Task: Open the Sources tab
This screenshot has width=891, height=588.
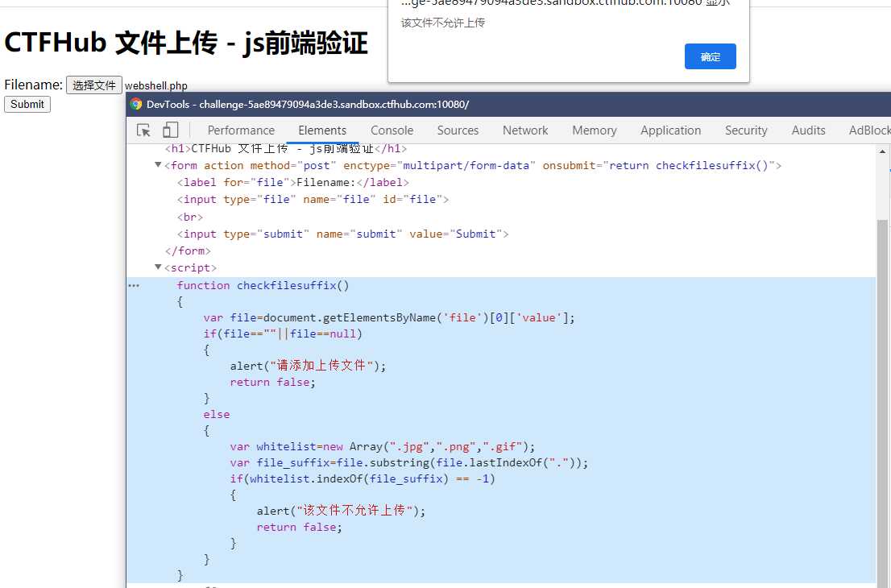Action: pos(458,130)
